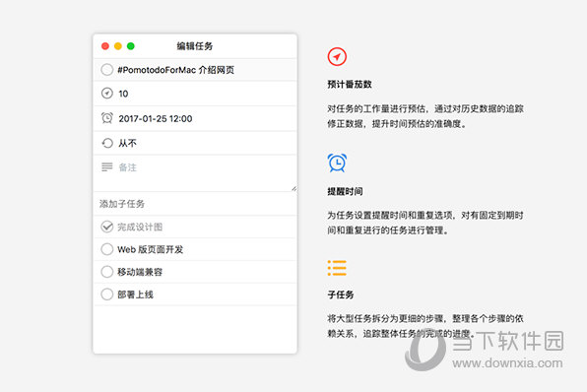Click the yellow minimize window button
The height and width of the screenshot is (392, 587).
118,46
